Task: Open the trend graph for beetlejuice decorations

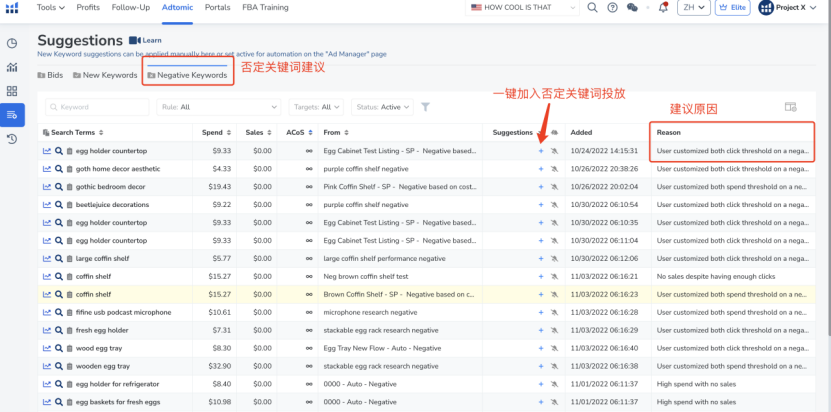Action: pyautogui.click(x=46, y=204)
